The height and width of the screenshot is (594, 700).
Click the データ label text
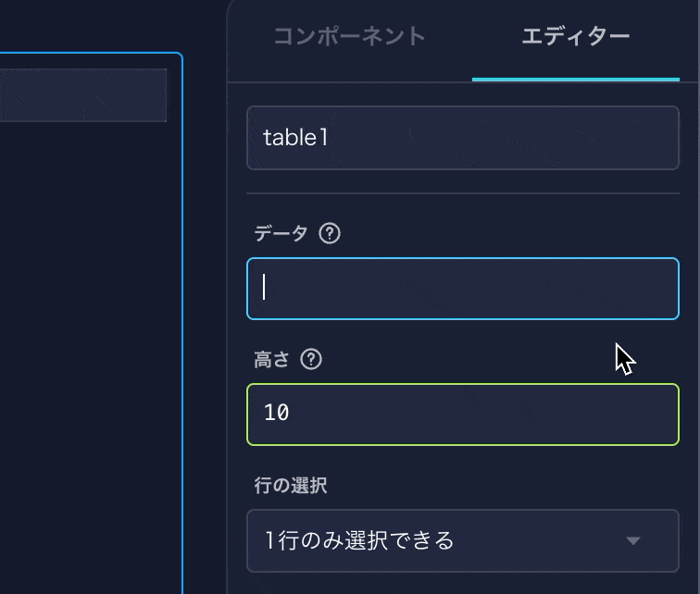[x=281, y=234]
